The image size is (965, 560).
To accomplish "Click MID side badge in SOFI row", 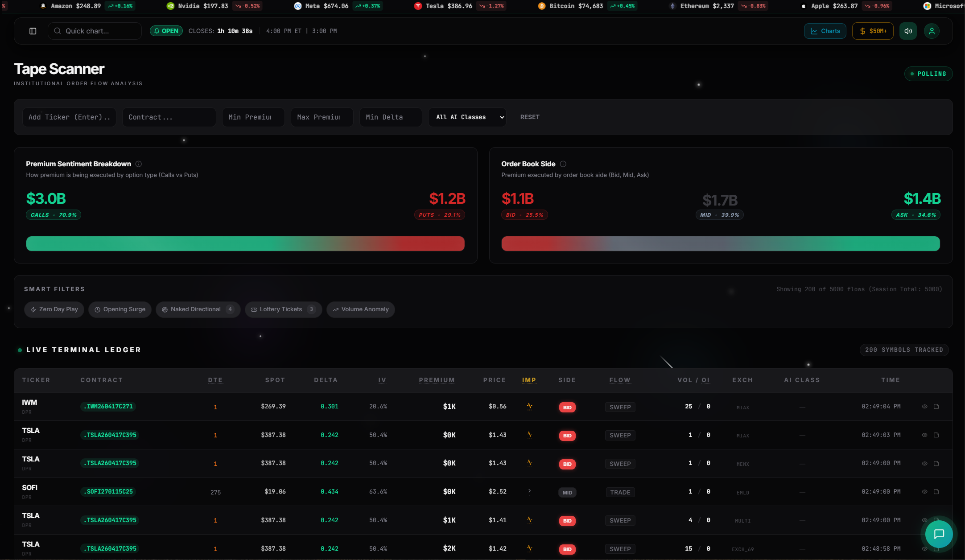I will 567,493.
